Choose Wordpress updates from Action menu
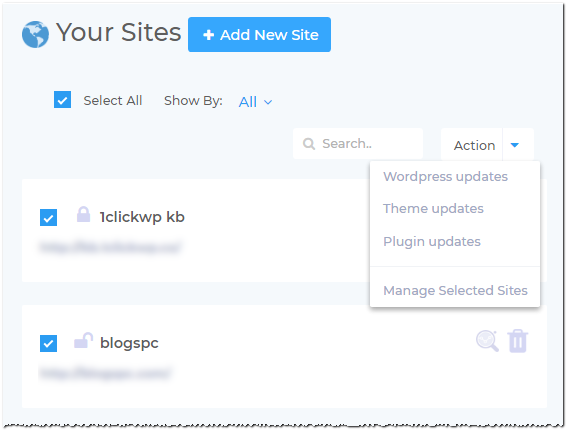The image size is (567, 436). pos(446,176)
